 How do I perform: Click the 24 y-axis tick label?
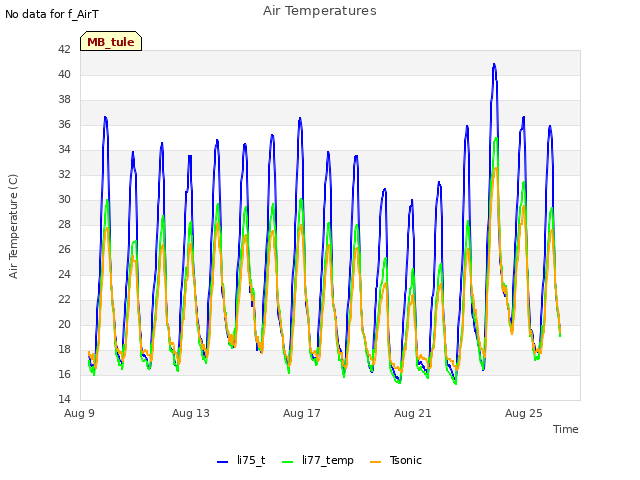(64, 274)
